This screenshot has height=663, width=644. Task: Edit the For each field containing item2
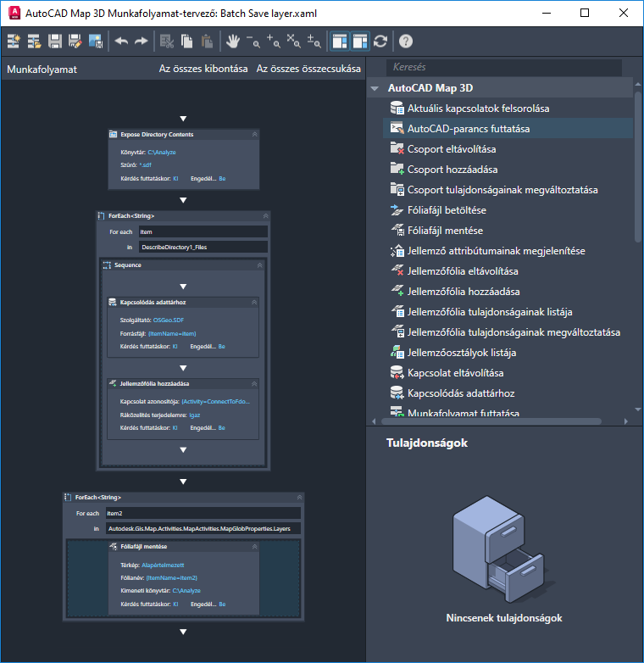(203, 513)
